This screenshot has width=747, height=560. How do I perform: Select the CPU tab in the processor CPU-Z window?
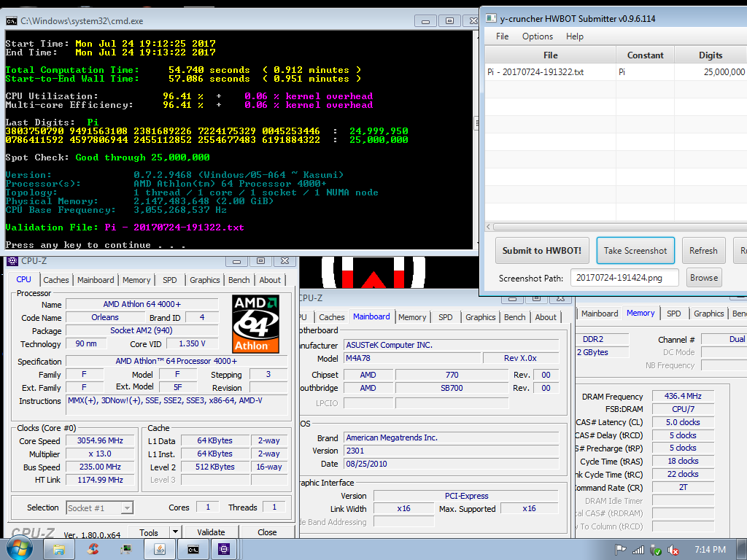click(23, 279)
